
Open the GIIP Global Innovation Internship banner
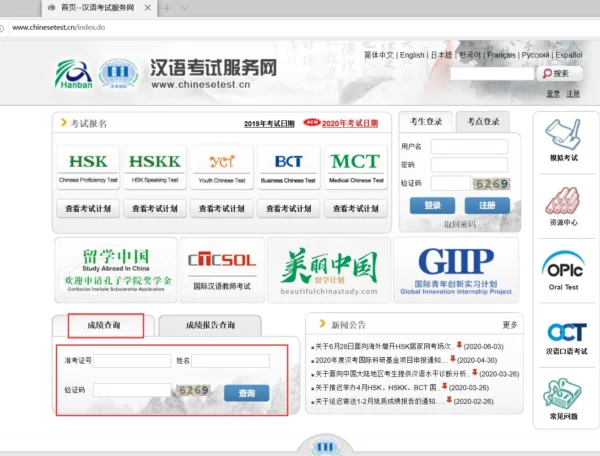pyautogui.click(x=456, y=270)
